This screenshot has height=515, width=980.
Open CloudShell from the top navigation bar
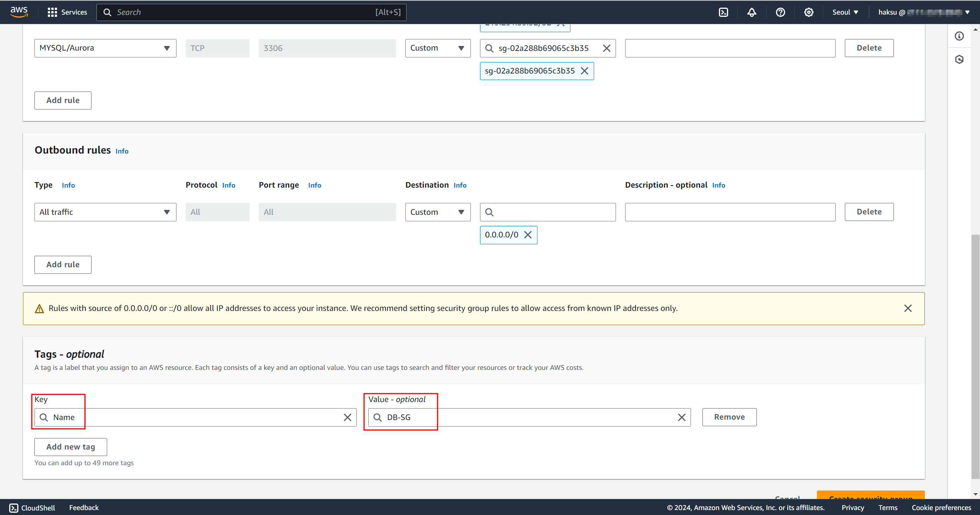pyautogui.click(x=723, y=12)
